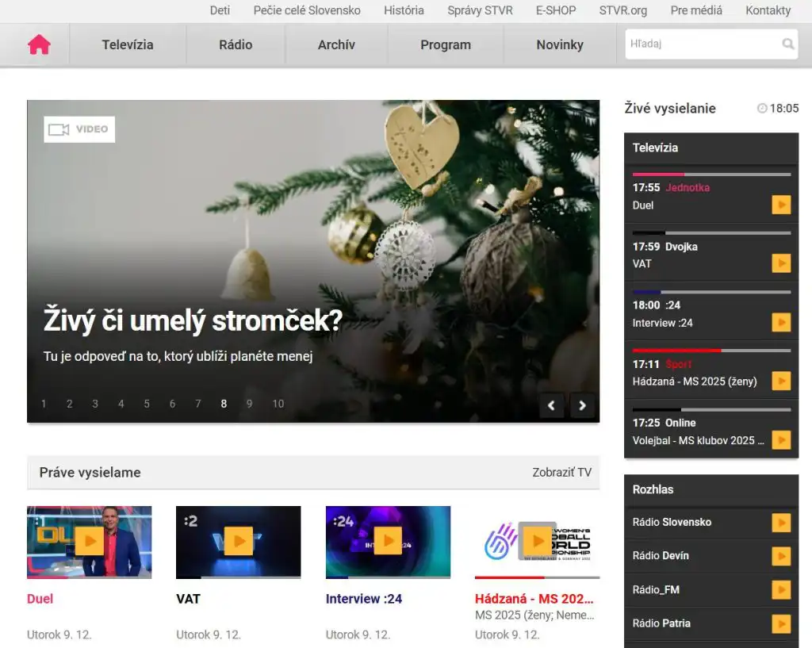Image resolution: width=812 pixels, height=648 pixels.
Task: Play Rádio_FM stream
Action: (x=781, y=590)
